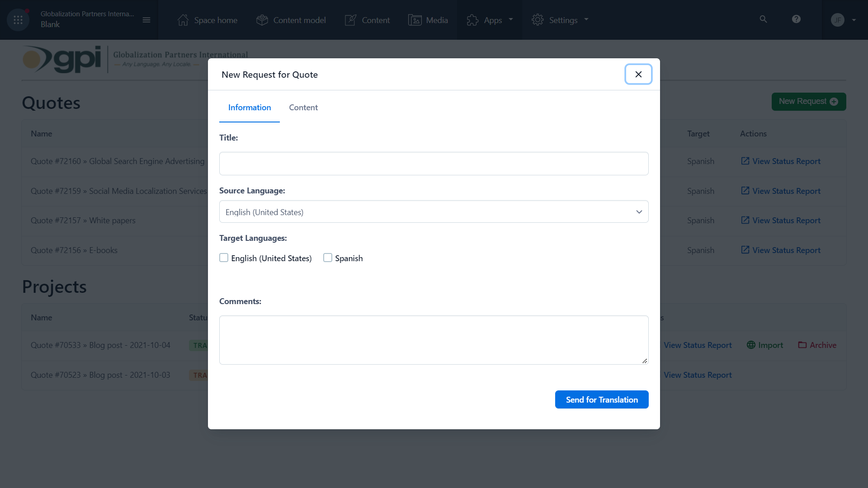Screen dimensions: 868x488
Task: Click the Title input field
Action: click(x=434, y=163)
